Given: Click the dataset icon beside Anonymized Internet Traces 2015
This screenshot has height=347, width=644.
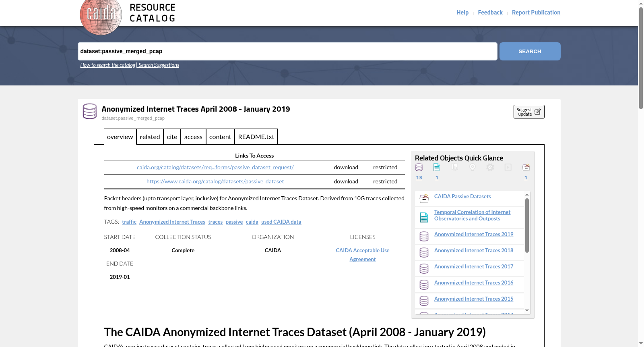Looking at the screenshot, I should (x=424, y=301).
